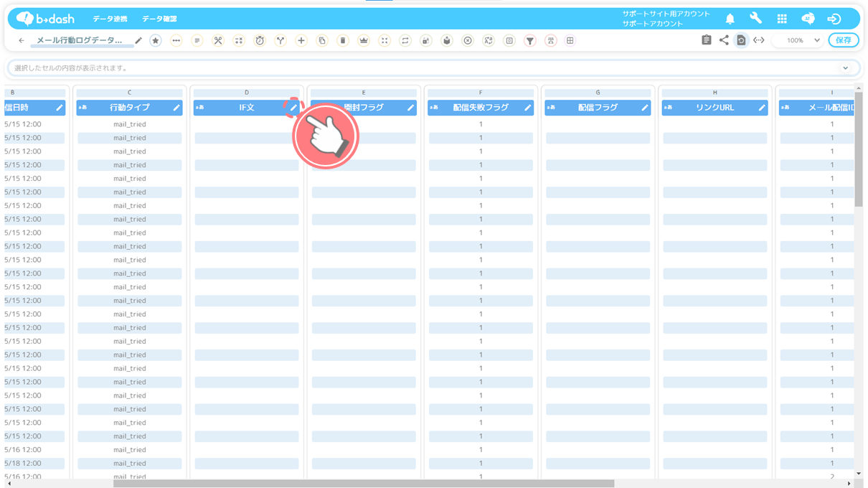Click the 保存 save button

click(x=844, y=41)
